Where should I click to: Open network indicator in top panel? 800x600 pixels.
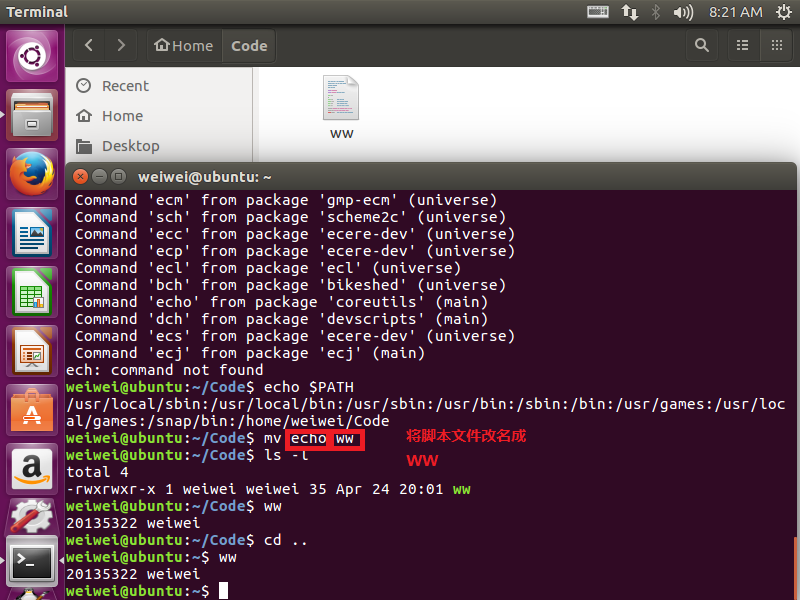630,12
